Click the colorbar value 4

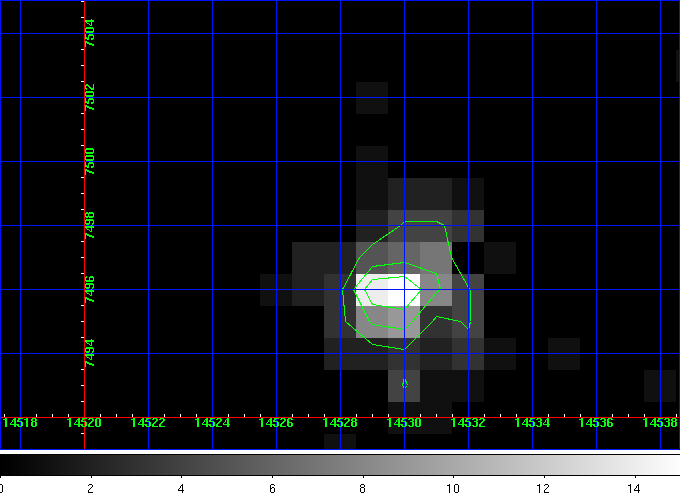(181, 489)
